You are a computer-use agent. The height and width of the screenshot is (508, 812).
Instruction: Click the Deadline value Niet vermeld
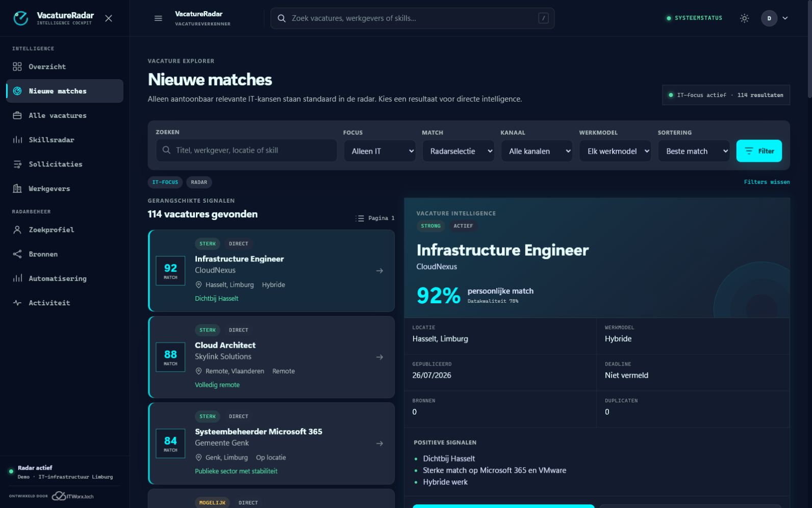click(626, 376)
